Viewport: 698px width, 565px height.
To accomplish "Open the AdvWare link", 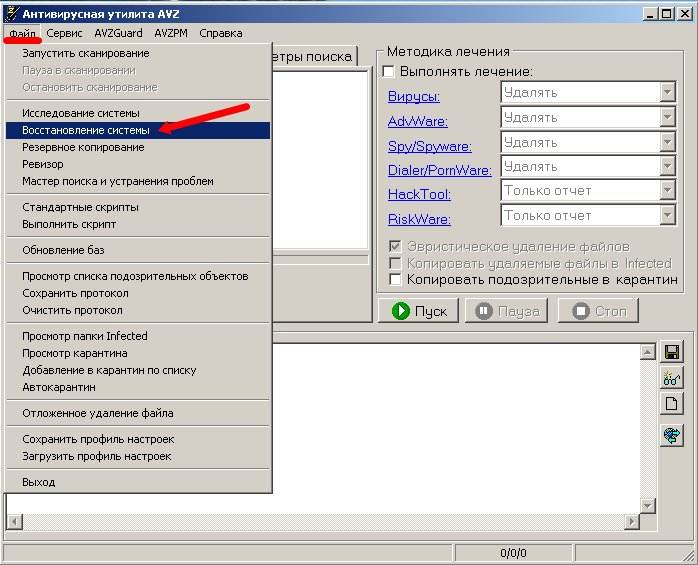I will click(418, 121).
